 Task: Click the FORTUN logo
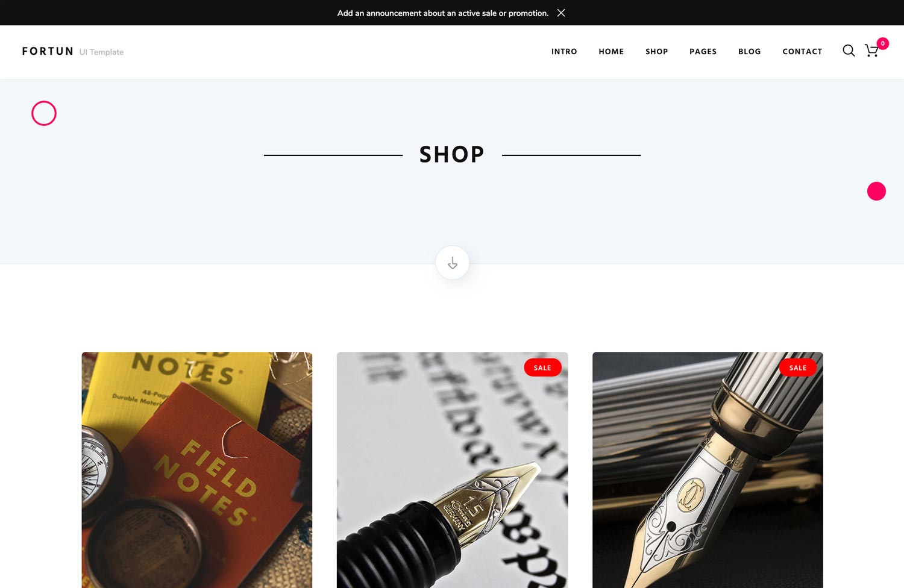[48, 51]
